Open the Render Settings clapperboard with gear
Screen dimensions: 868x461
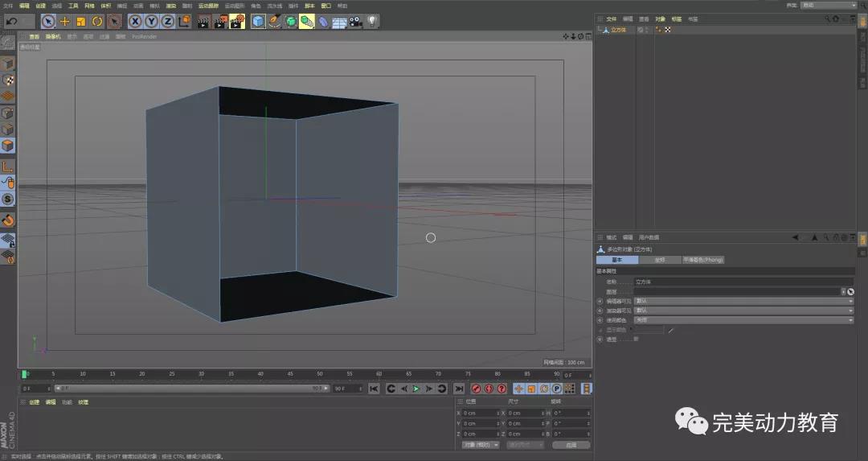click(236, 21)
